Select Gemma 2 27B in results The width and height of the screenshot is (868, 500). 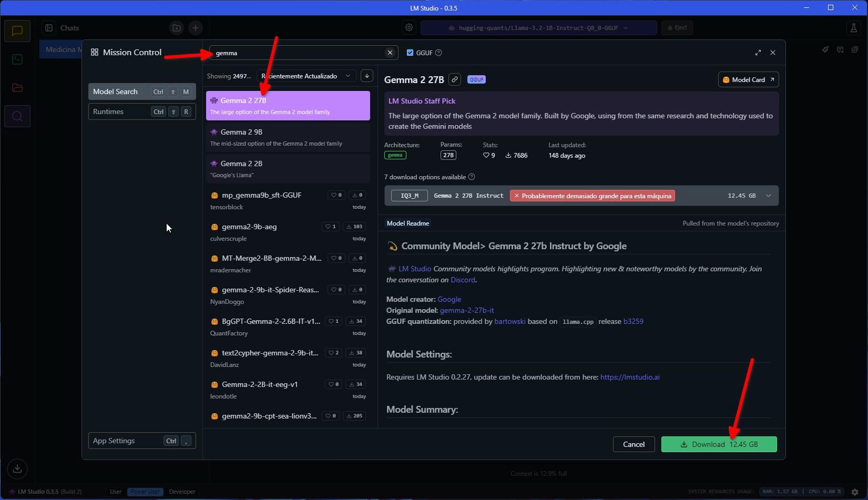288,106
